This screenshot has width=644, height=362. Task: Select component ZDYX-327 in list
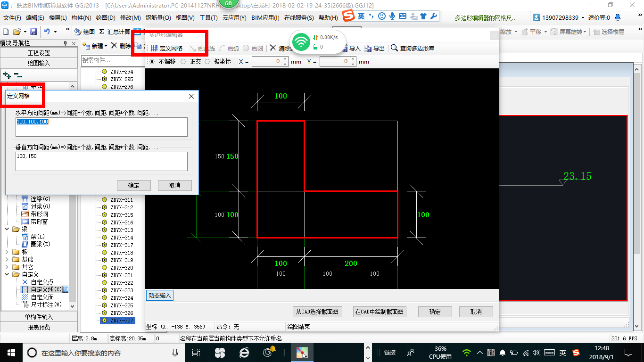pyautogui.click(x=117, y=321)
